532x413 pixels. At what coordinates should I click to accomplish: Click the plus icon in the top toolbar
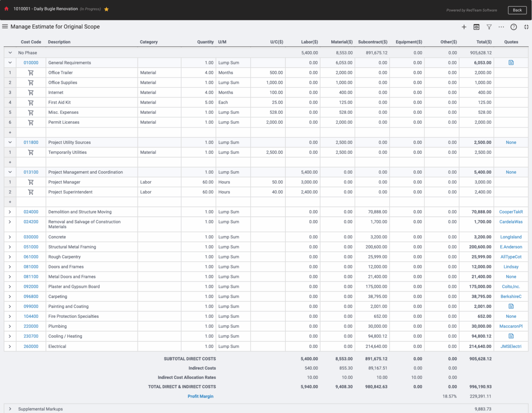tap(464, 27)
